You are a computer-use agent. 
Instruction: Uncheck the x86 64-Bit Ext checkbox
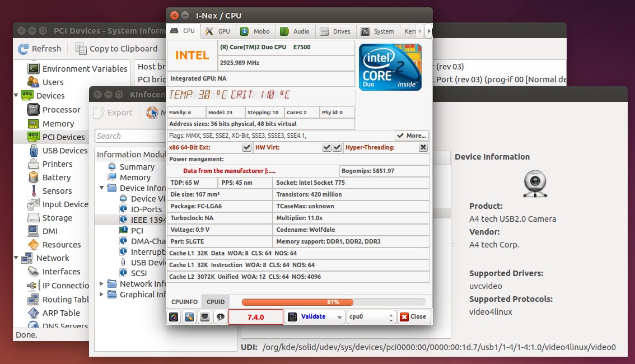246,147
